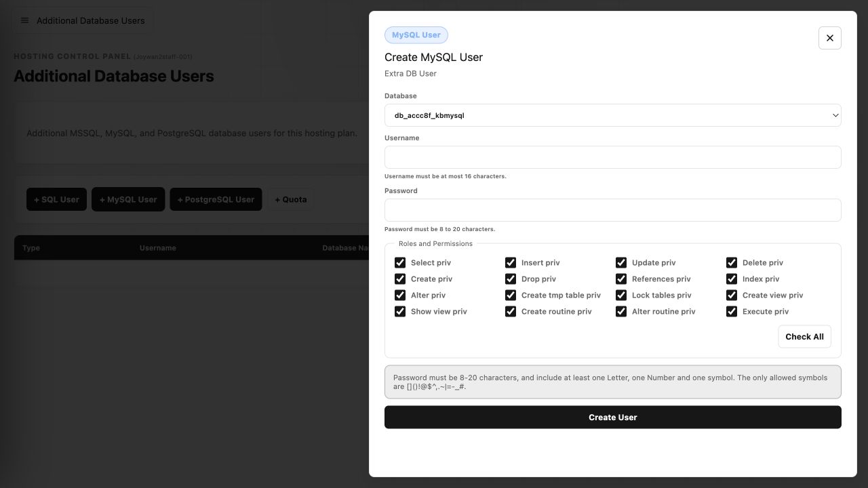
Task: Uncheck the Drop priv checkbox
Action: tap(511, 279)
